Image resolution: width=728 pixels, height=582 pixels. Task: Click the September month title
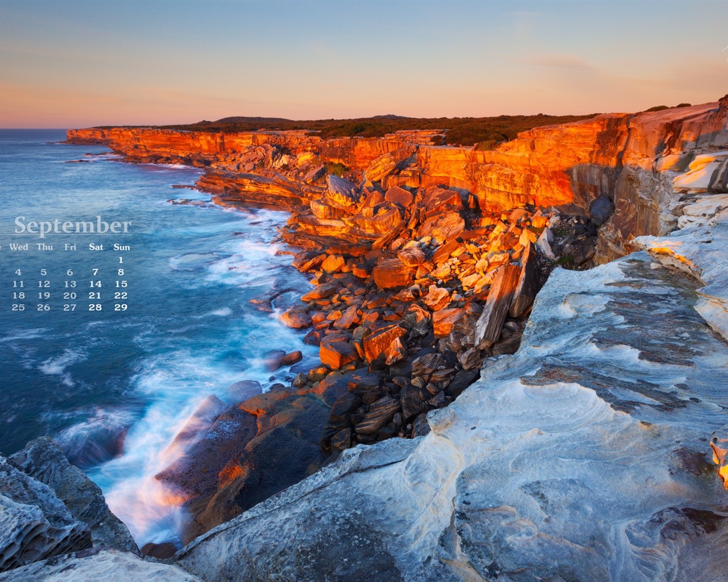[72, 226]
